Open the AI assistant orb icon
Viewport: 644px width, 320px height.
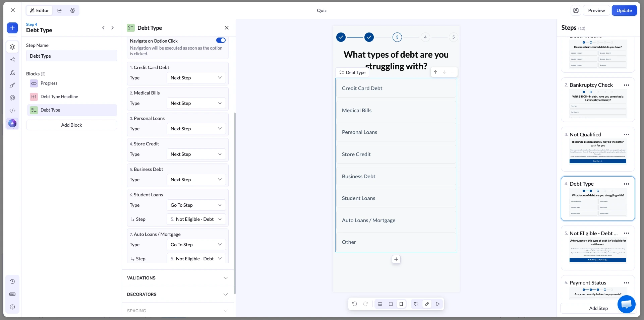click(x=12, y=123)
